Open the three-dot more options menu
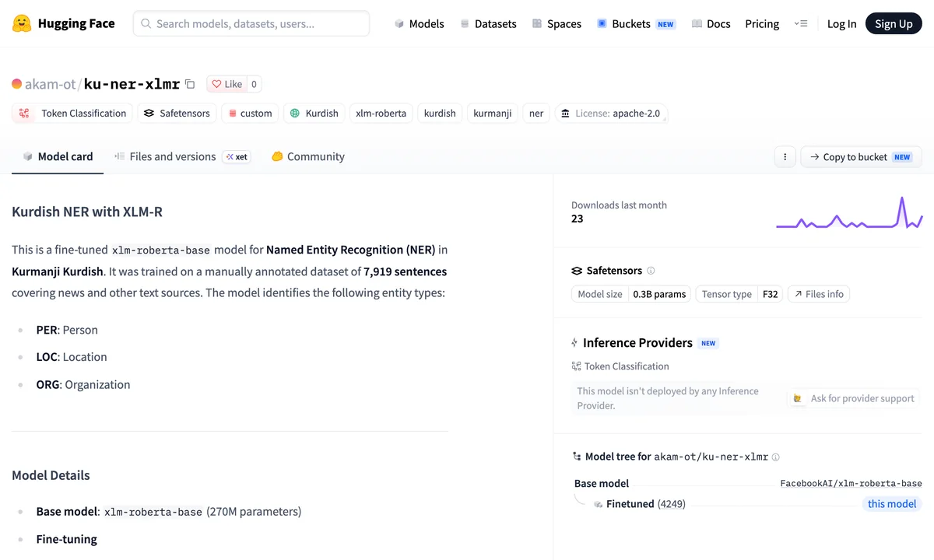934x560 pixels. 785,156
